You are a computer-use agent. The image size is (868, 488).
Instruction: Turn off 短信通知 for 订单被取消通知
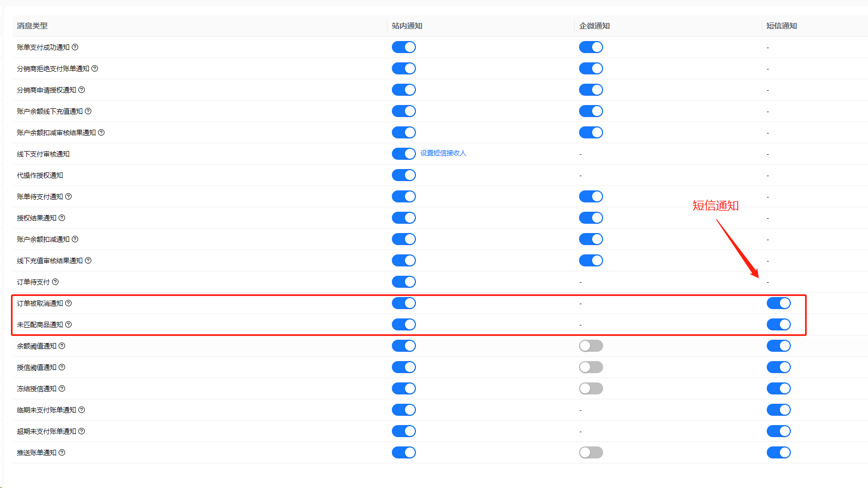(x=779, y=303)
